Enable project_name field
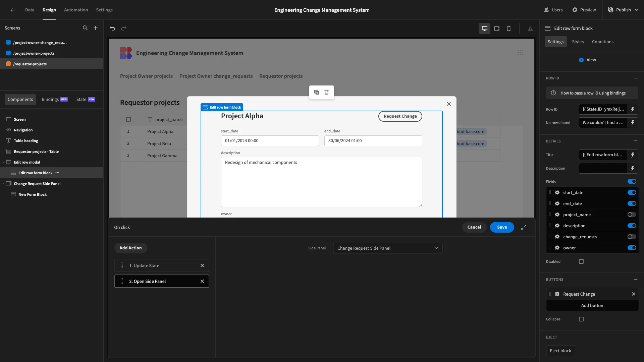The width and height of the screenshot is (644, 362). [x=632, y=215]
